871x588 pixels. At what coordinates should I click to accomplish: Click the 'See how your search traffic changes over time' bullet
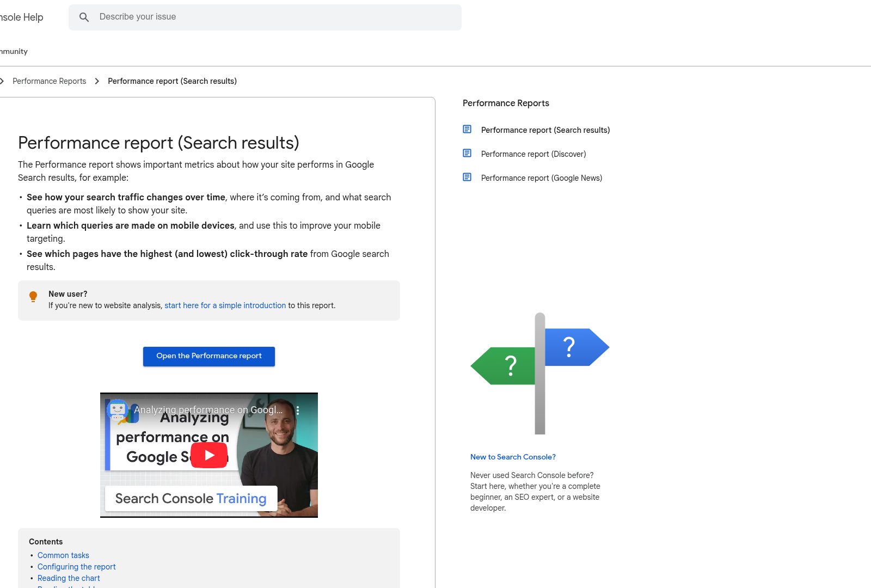point(208,204)
